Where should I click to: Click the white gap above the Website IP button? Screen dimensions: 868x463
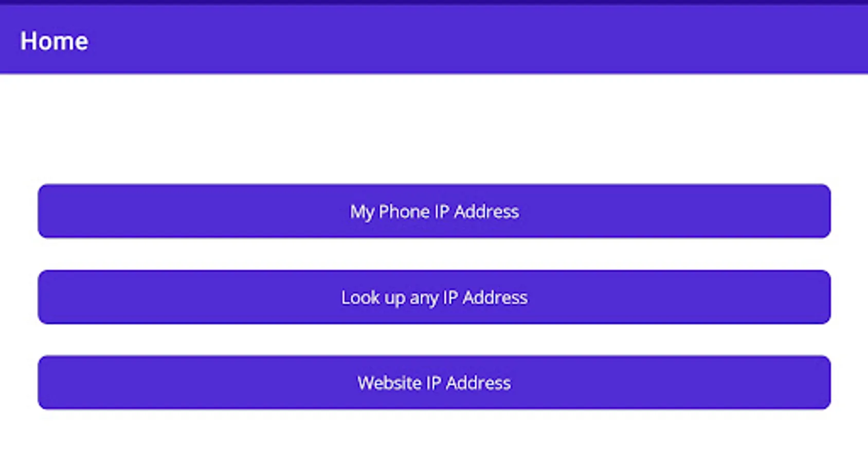pos(434,340)
